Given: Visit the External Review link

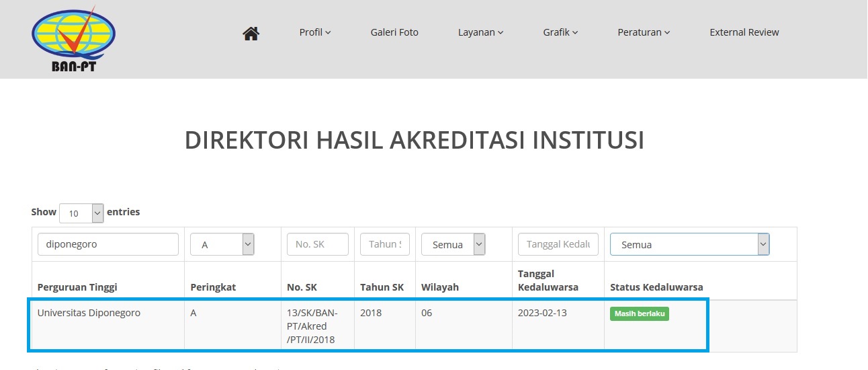Looking at the screenshot, I should [x=744, y=32].
